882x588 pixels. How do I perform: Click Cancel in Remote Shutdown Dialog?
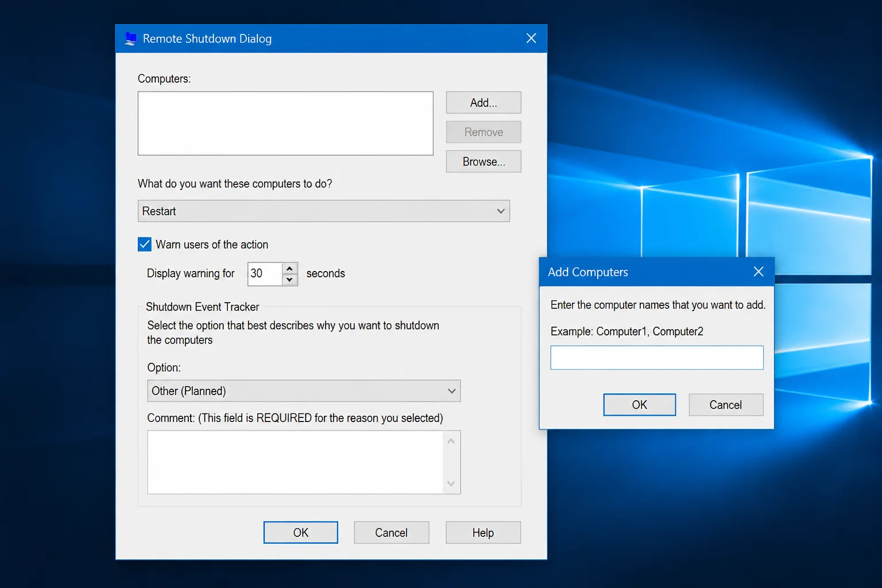pos(392,532)
